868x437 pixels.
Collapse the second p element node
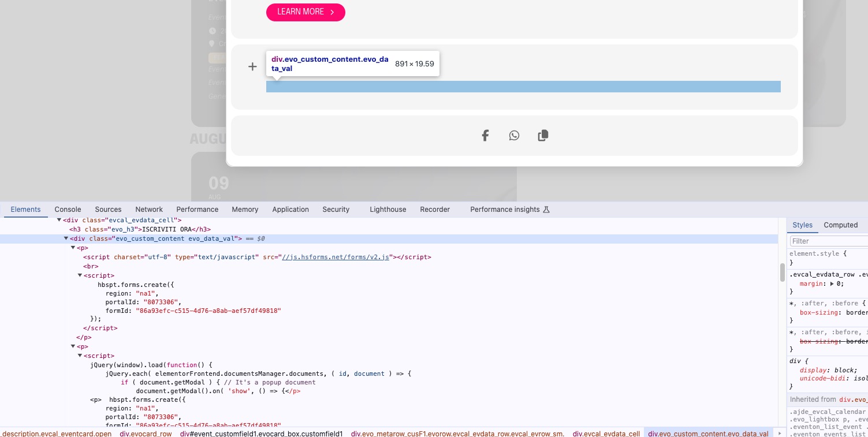point(73,346)
